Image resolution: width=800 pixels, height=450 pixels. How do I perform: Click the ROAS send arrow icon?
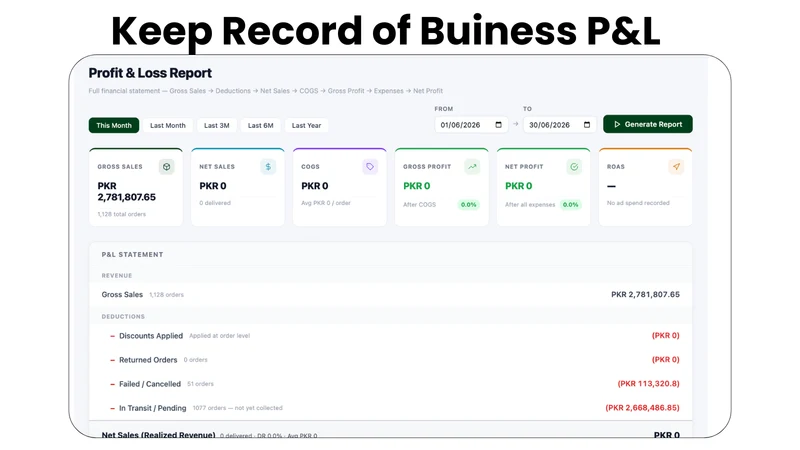676,167
